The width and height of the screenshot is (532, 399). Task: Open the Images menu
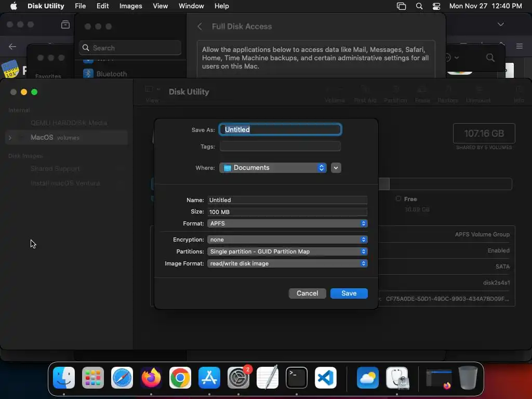click(130, 6)
